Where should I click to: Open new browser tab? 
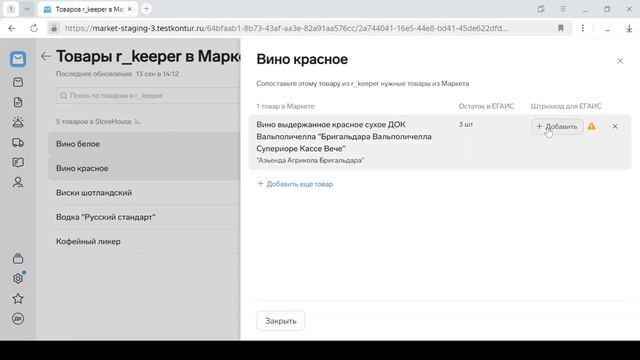tap(146, 9)
